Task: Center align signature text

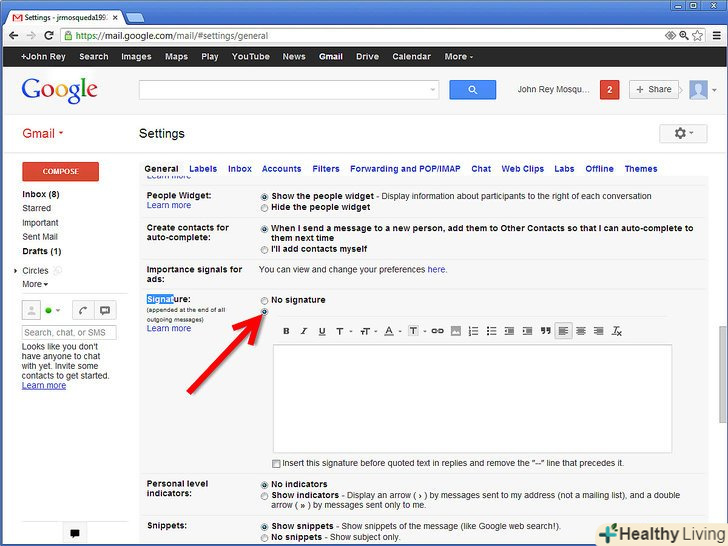Action: (581, 331)
